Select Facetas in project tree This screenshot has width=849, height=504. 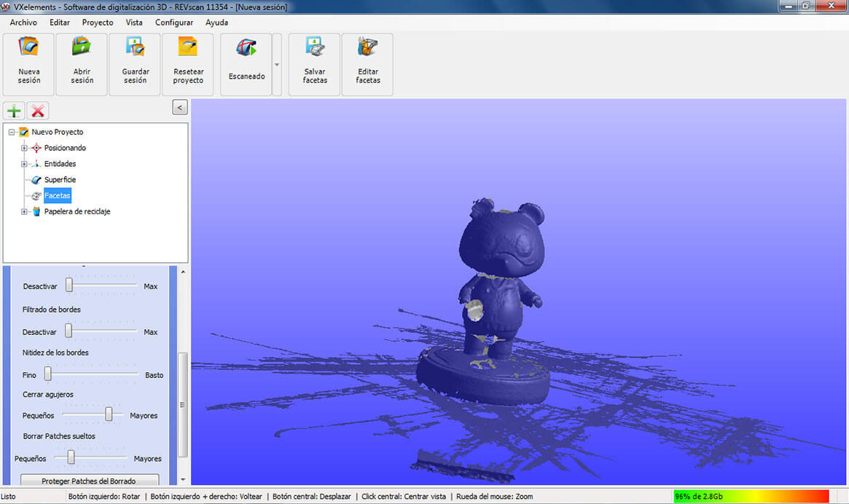tap(58, 195)
